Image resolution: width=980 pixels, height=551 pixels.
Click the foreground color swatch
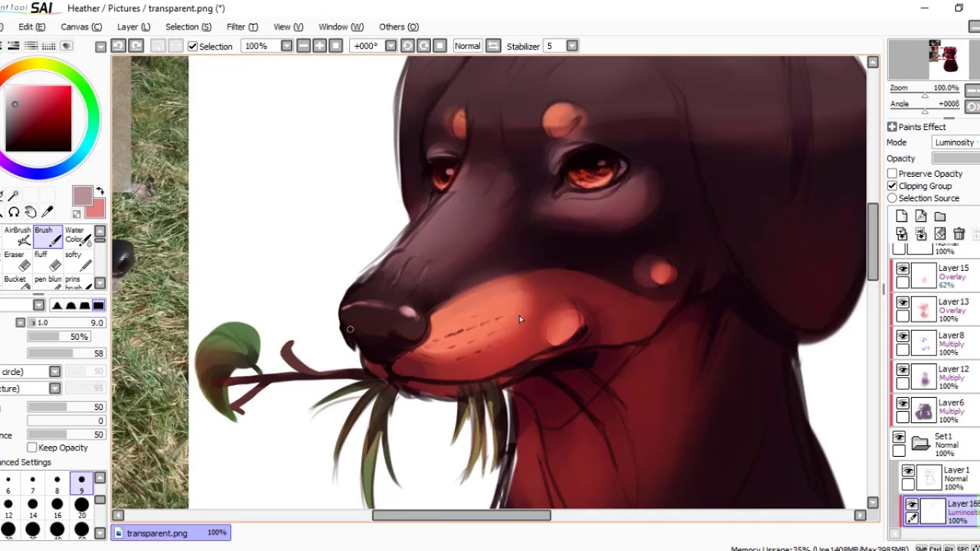click(82, 195)
